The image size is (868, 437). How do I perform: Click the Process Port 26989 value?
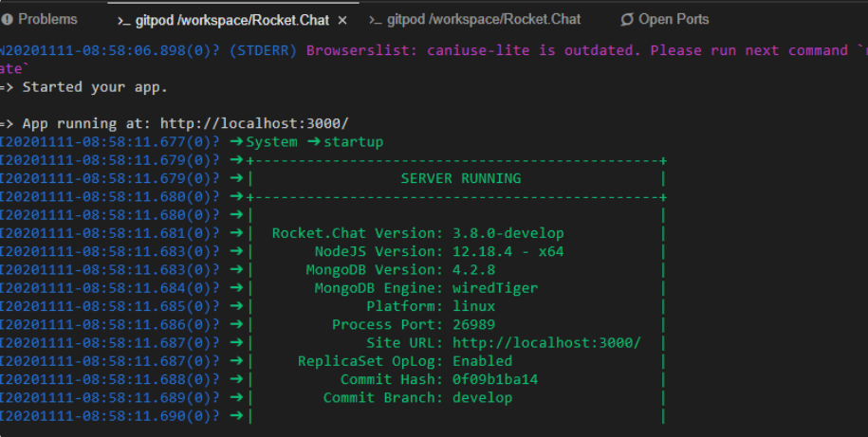pos(474,324)
